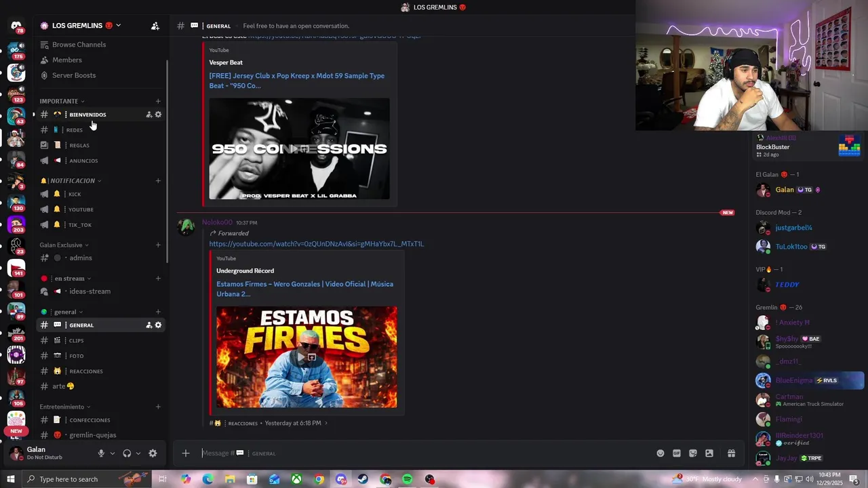Click settings gear on BIENVENIDOS channel
This screenshot has height=488, width=868.
[x=159, y=115]
